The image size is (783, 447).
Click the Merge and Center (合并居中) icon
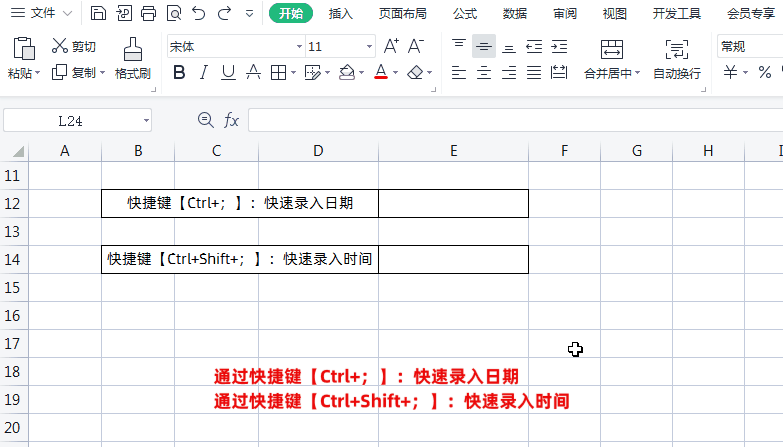tap(612, 59)
